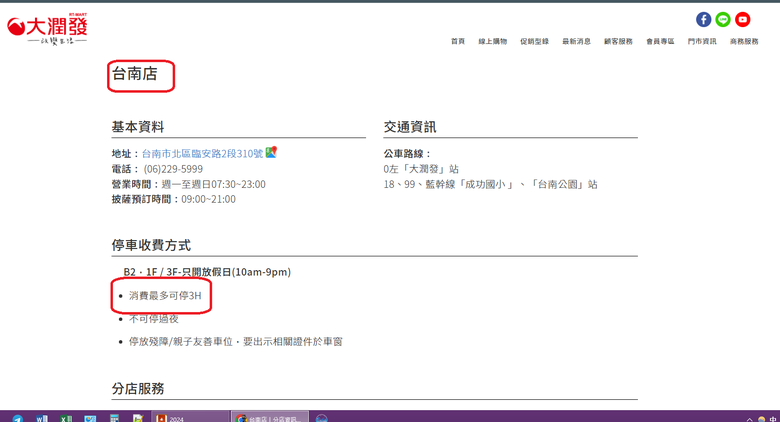Image resolution: width=780 pixels, height=422 pixels.
Task: Open the blue monitor icon in the taskbar
Action: point(90,419)
